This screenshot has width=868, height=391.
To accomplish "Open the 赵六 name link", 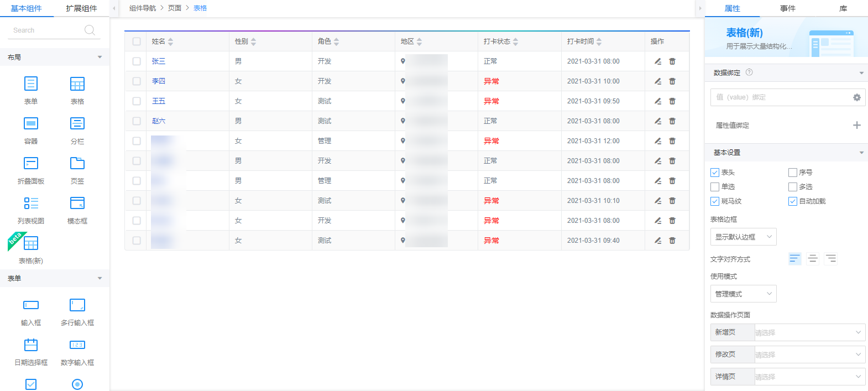I will [x=159, y=121].
